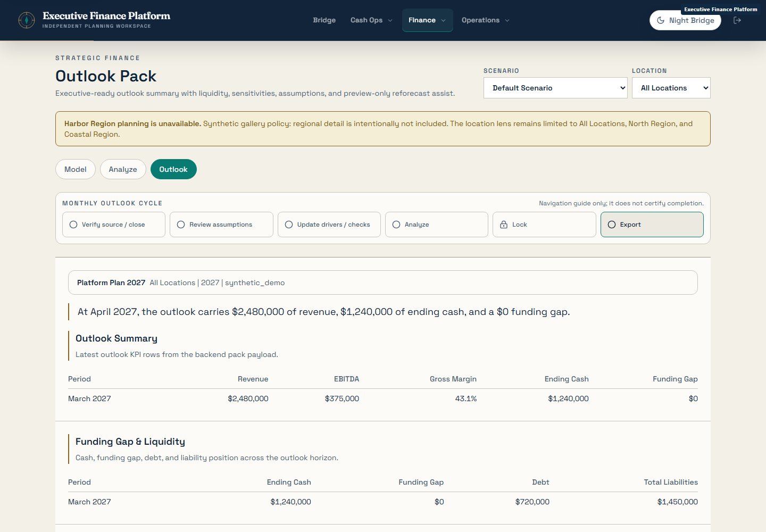Click the Funding Gap & Liquidity heading

[x=130, y=442]
